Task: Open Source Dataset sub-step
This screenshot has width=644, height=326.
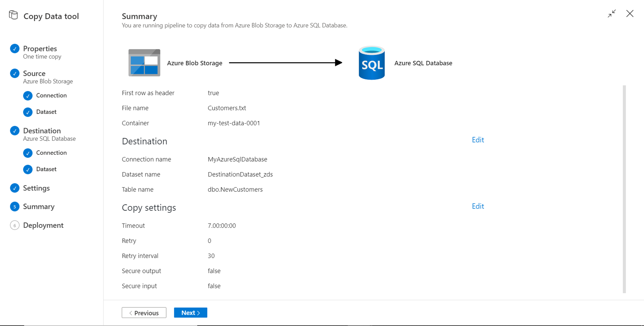Action: point(46,112)
